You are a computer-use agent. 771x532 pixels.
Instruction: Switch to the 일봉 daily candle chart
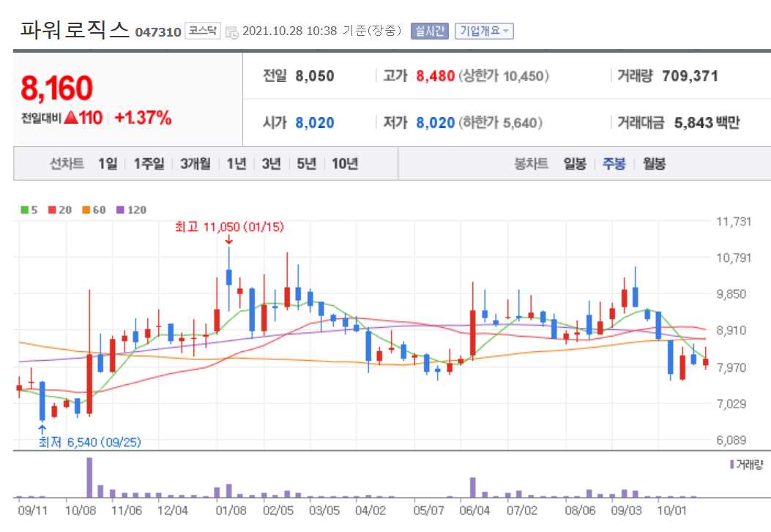tap(574, 165)
